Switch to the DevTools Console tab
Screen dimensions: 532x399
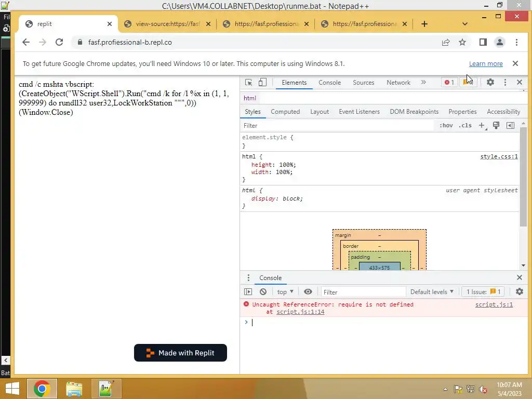pos(329,83)
